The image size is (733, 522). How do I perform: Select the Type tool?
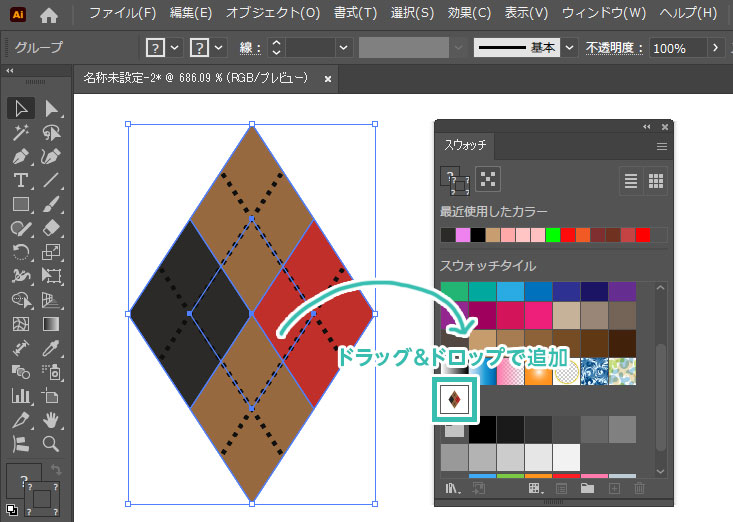click(x=20, y=180)
